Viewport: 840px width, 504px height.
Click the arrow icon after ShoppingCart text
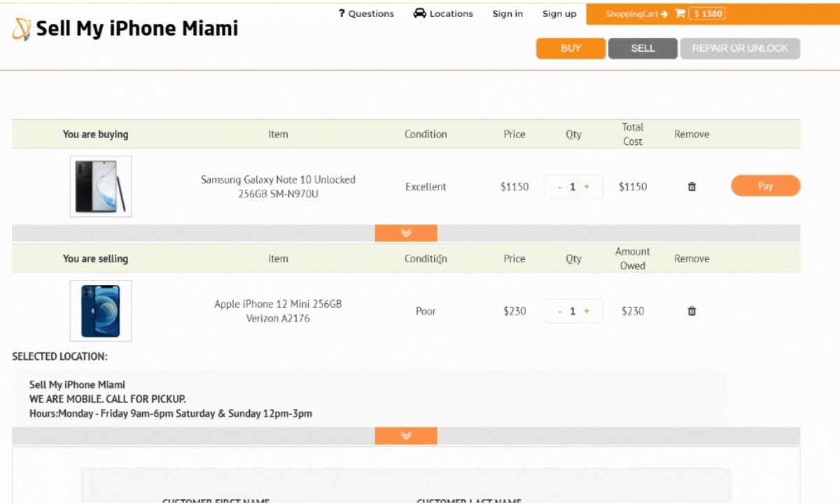[664, 14]
